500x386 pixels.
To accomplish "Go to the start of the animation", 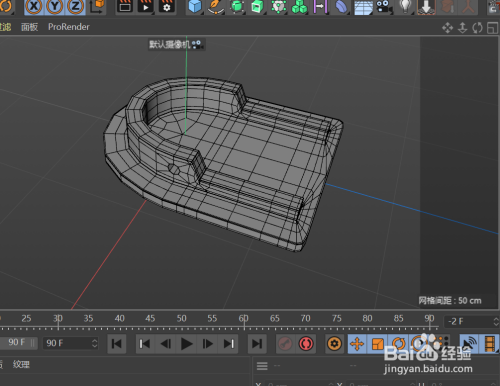I will pos(117,344).
